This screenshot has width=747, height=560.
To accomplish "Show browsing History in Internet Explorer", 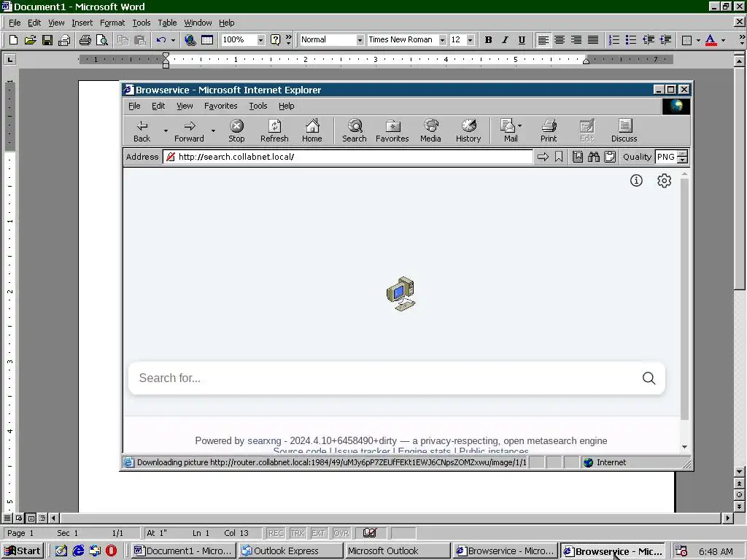I will (x=468, y=131).
